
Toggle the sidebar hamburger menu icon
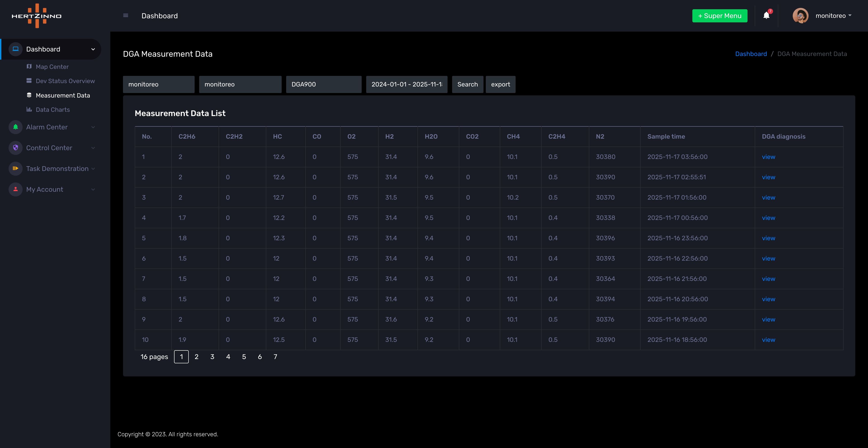(126, 16)
